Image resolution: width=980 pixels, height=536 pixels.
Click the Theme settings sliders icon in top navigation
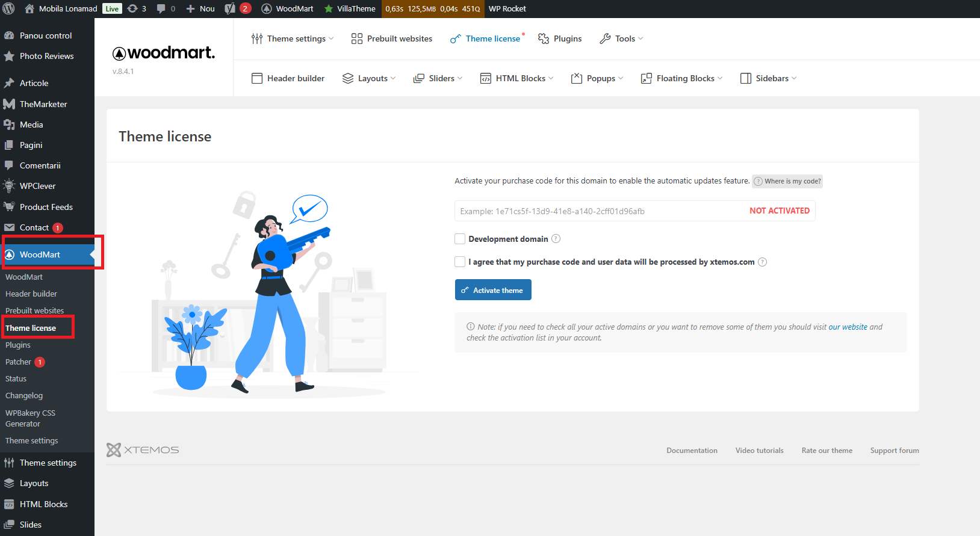257,39
